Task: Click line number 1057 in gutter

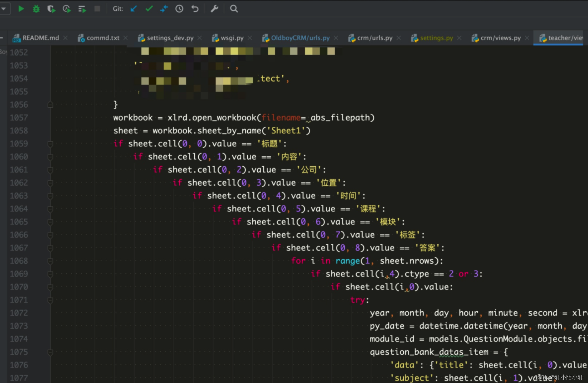Action: coord(19,118)
